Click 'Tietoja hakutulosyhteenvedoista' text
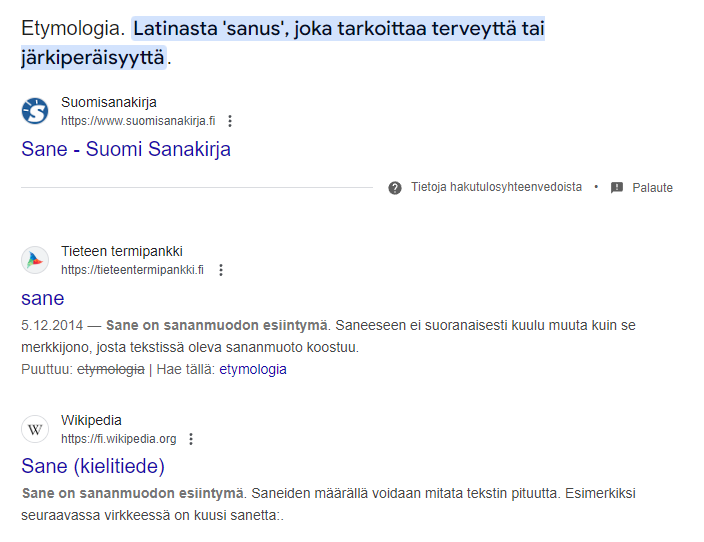704x542 pixels. click(497, 187)
